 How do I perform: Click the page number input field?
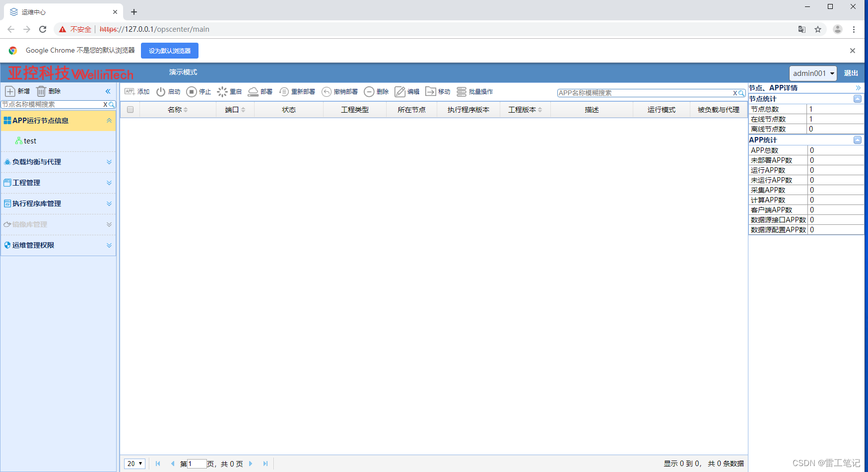197,464
